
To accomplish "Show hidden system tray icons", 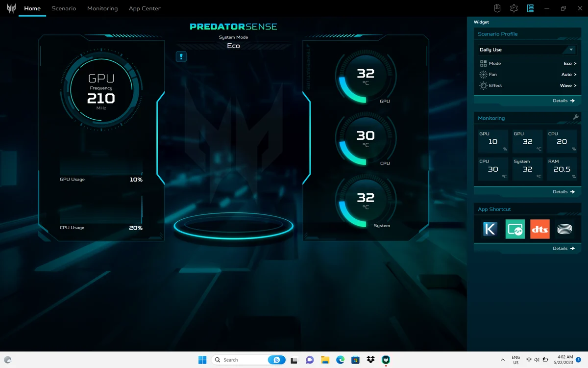I will click(503, 360).
